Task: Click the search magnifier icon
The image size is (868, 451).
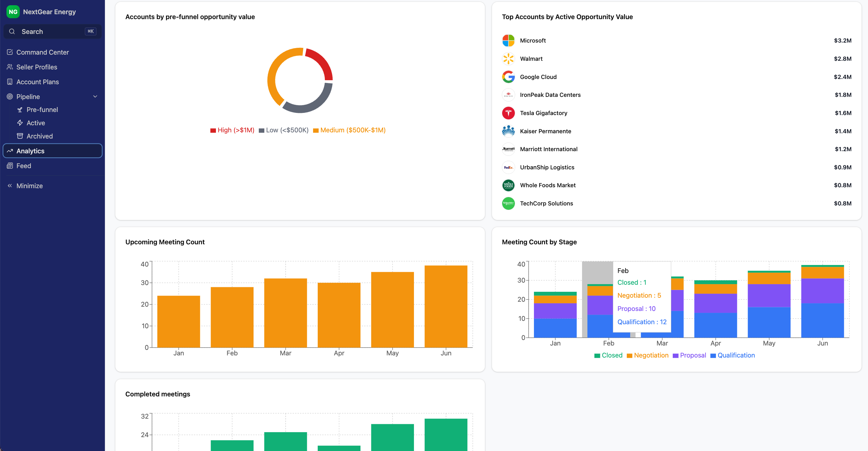Action: click(x=12, y=31)
